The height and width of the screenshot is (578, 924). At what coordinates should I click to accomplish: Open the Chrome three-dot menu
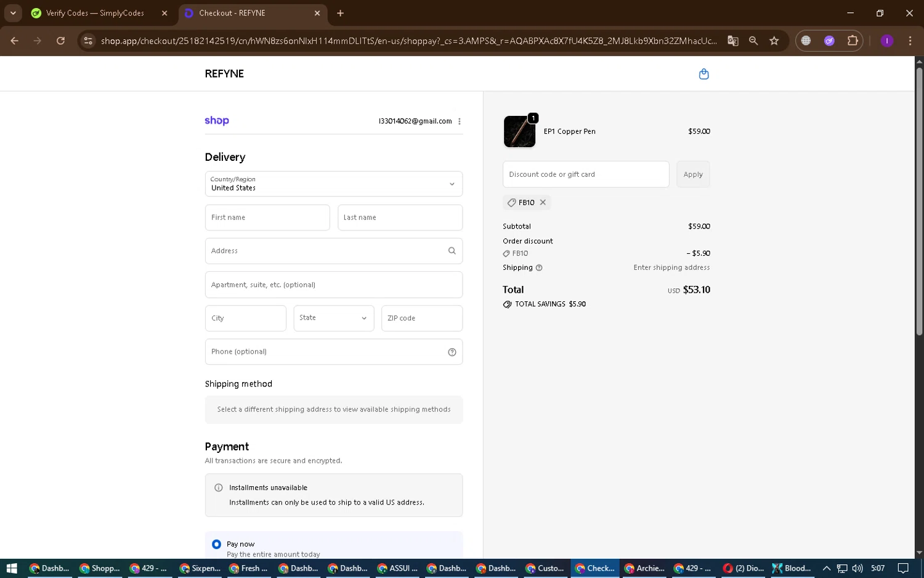(x=910, y=41)
